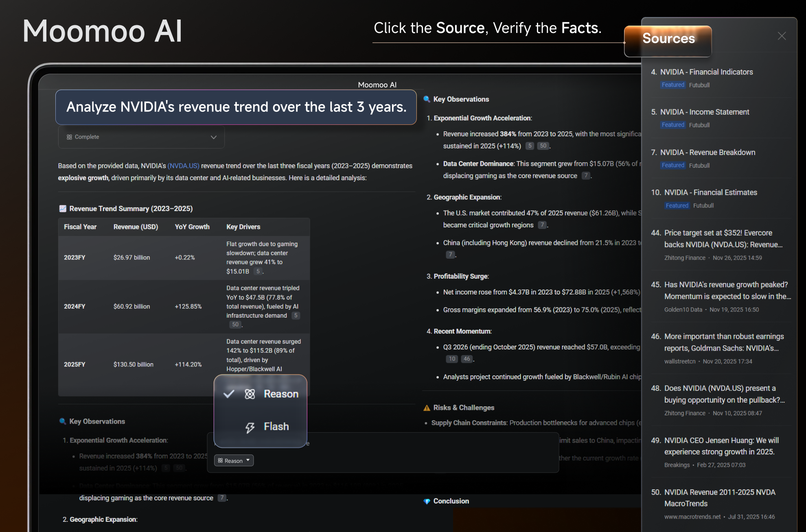Click the 'YoY Growth' column header
The height and width of the screenshot is (532, 806).
[x=192, y=227]
